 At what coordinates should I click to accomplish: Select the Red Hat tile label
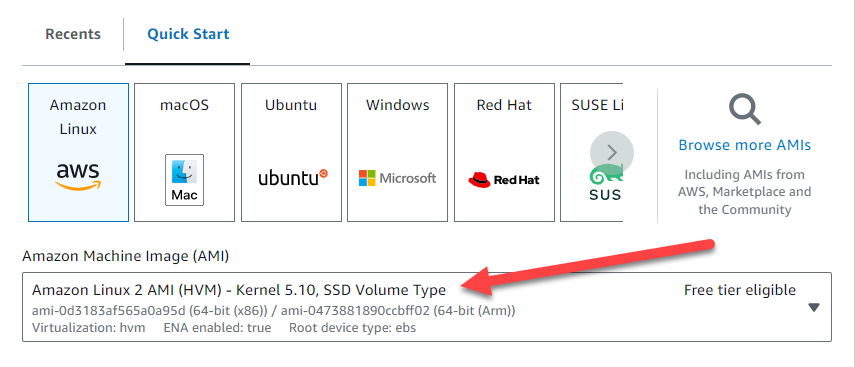click(x=504, y=105)
